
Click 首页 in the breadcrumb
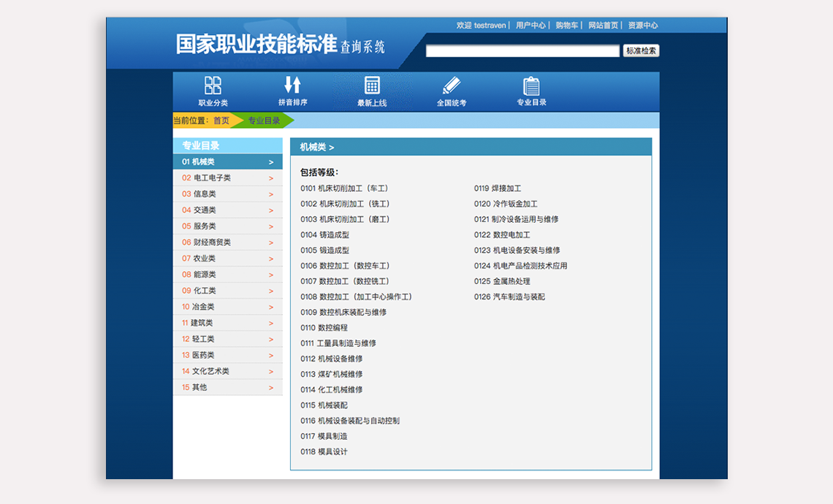[x=221, y=121]
